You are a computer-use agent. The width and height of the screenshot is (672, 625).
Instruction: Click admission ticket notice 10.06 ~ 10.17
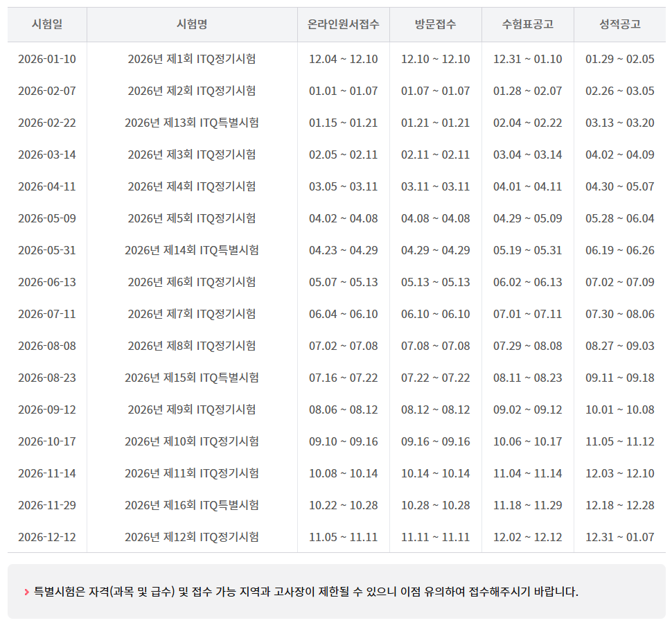pos(528,441)
